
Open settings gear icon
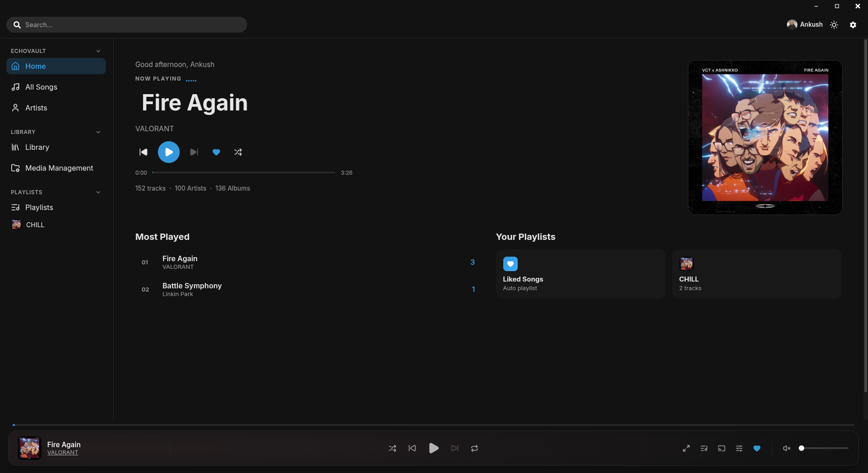pos(853,25)
